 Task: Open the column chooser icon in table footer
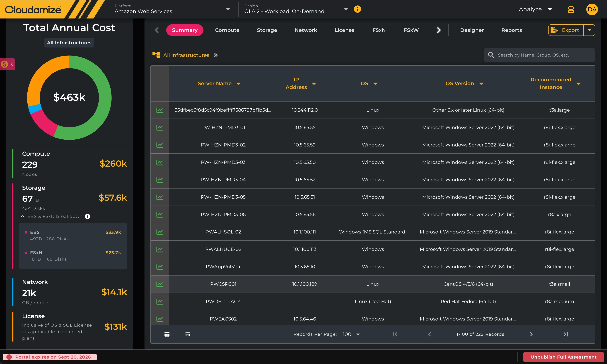(x=167, y=334)
